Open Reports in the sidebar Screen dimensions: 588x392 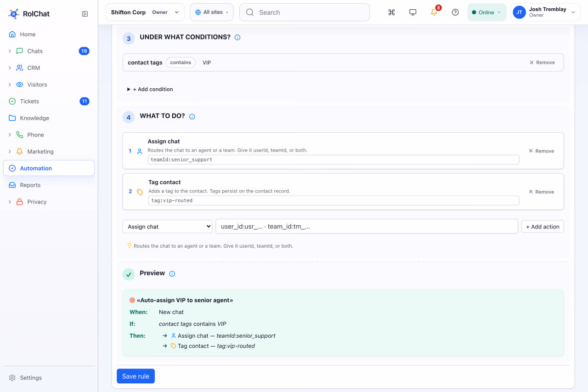[49, 185]
